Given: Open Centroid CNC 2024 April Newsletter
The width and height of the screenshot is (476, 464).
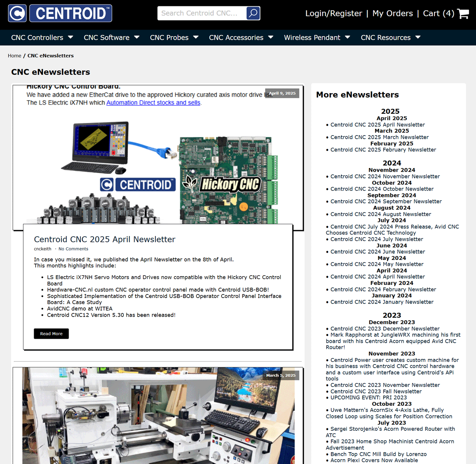Looking at the screenshot, I should 378,277.
